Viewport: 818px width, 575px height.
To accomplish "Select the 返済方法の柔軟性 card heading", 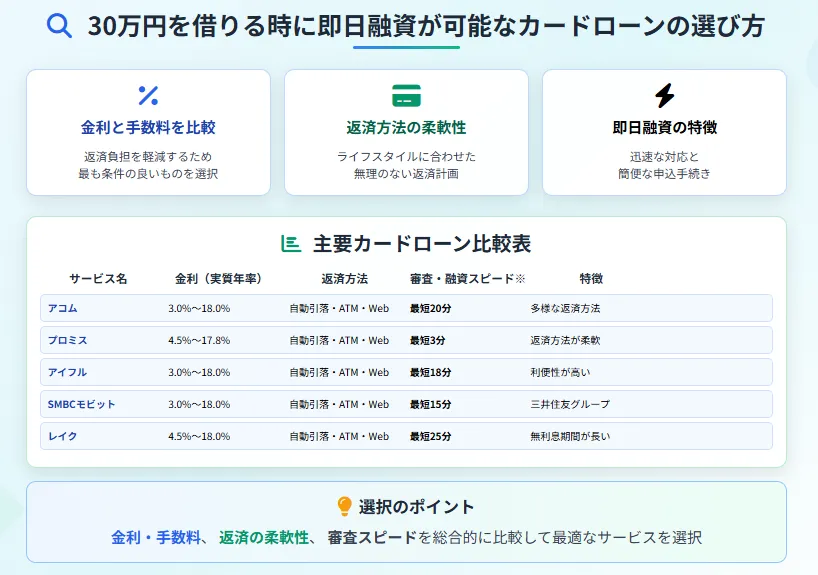I will click(406, 127).
